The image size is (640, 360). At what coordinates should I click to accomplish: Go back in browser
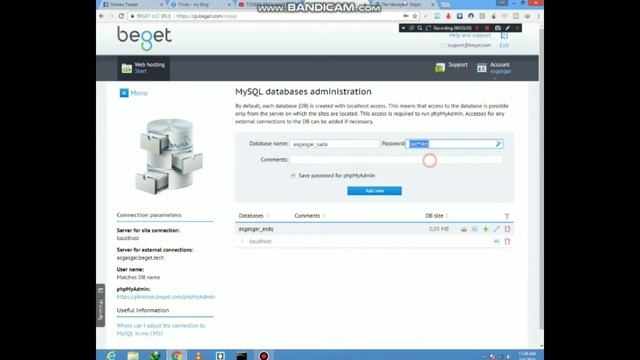pos(102,16)
